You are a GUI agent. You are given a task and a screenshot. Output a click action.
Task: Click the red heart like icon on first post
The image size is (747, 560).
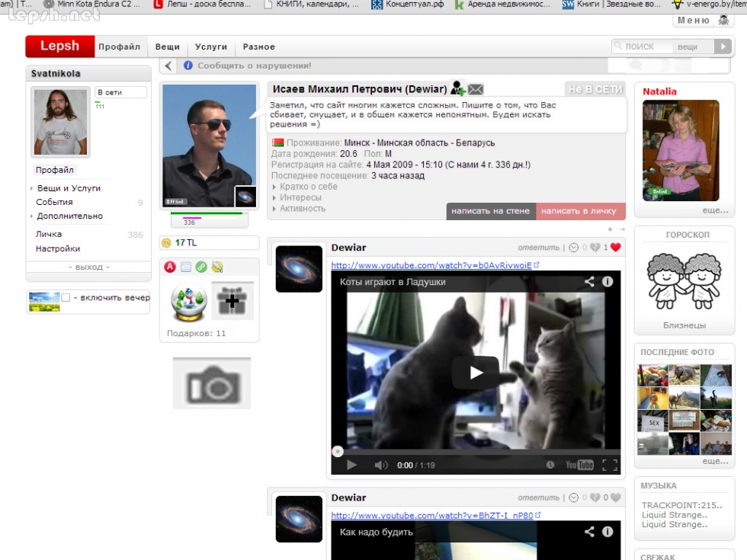[616, 248]
